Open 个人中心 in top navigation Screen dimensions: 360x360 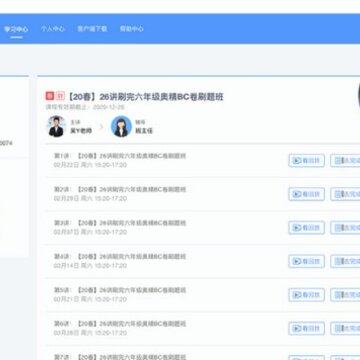click(53, 29)
